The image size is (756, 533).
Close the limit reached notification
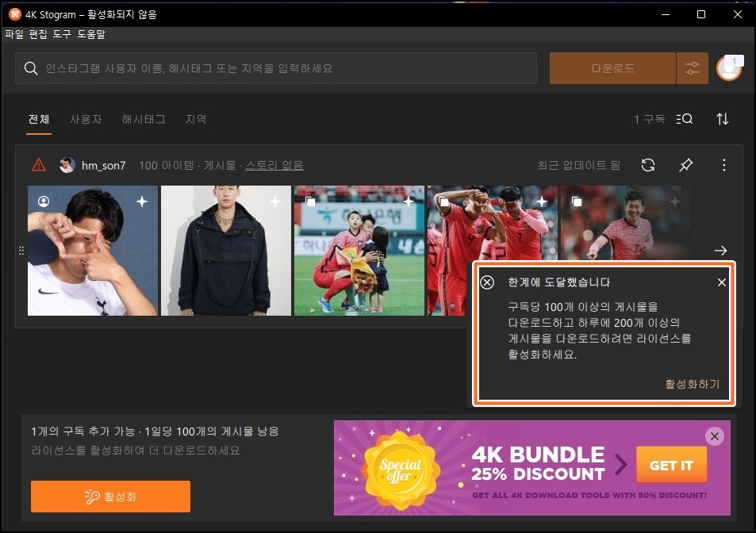click(x=721, y=282)
